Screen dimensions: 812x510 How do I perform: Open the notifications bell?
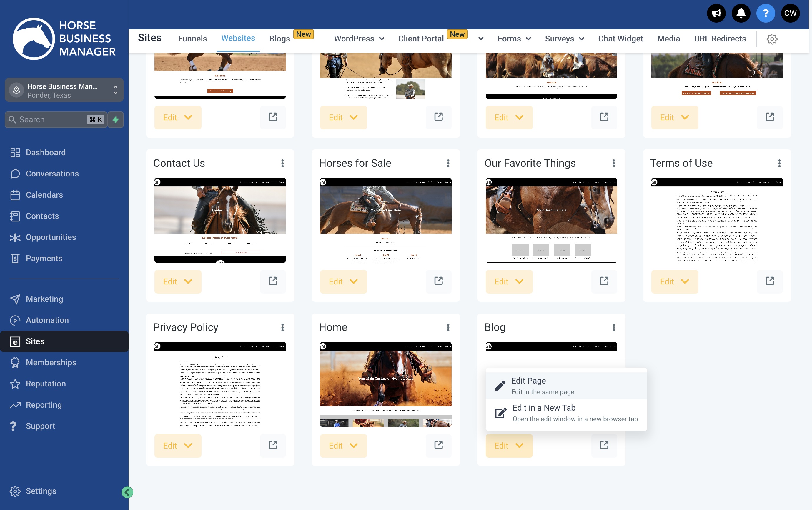[x=741, y=13]
